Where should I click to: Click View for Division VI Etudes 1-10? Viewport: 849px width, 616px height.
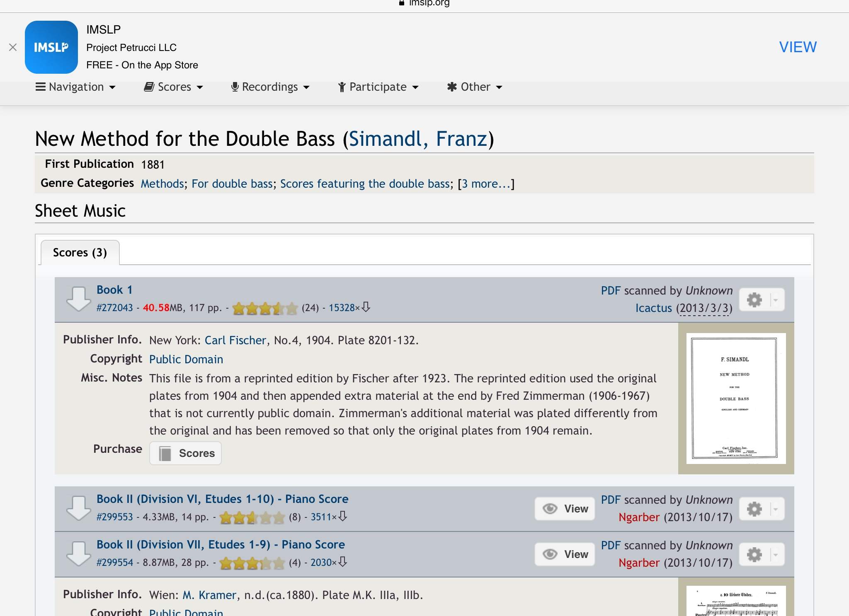pyautogui.click(x=565, y=509)
